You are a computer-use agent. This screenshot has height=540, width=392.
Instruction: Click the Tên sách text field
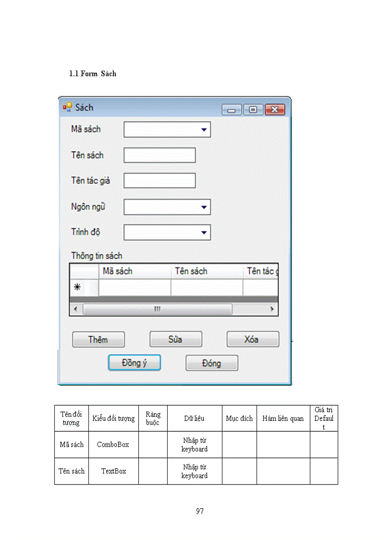tap(159, 155)
